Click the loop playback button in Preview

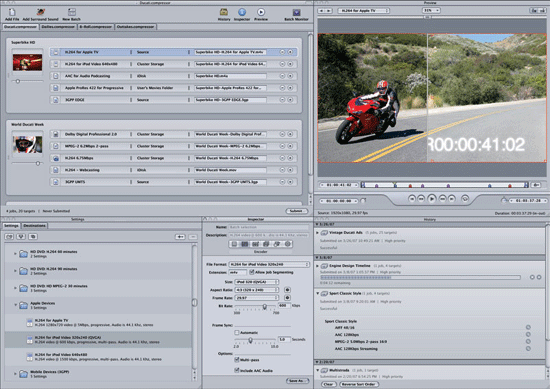tap(465, 199)
